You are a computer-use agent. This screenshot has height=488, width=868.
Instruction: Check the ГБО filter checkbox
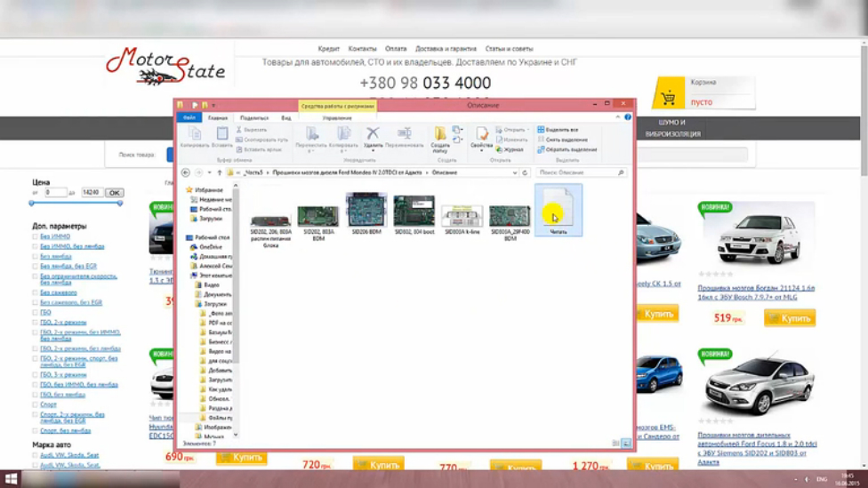pyautogui.click(x=36, y=312)
